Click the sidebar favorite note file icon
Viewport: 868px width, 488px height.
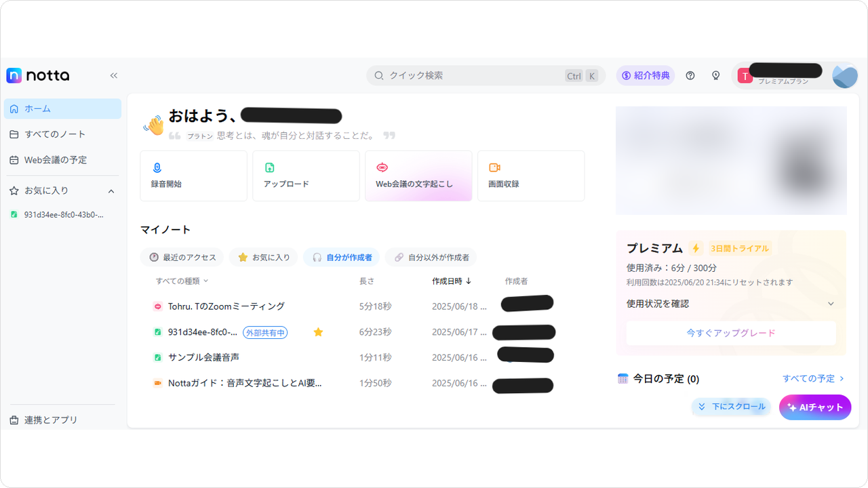(x=14, y=215)
